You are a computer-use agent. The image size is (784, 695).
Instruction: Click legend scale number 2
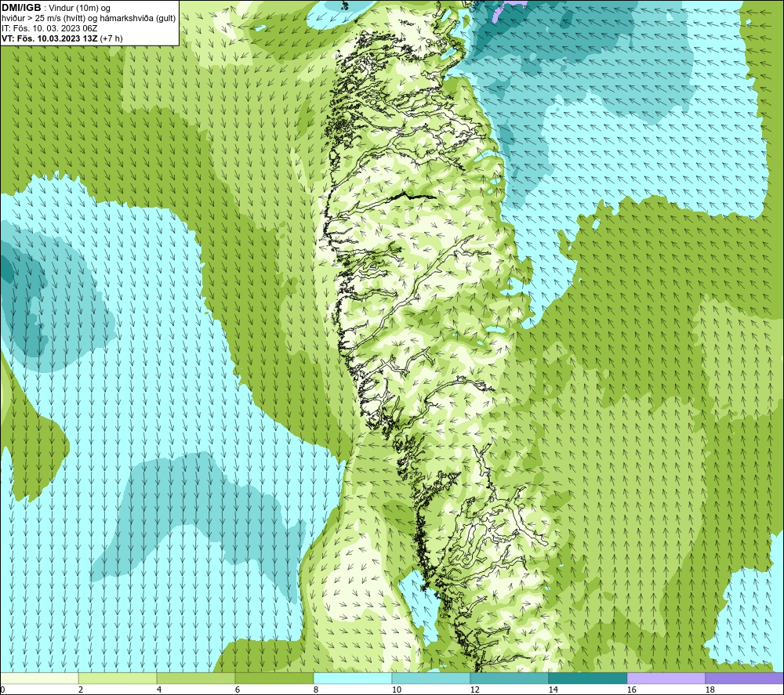[x=81, y=690]
